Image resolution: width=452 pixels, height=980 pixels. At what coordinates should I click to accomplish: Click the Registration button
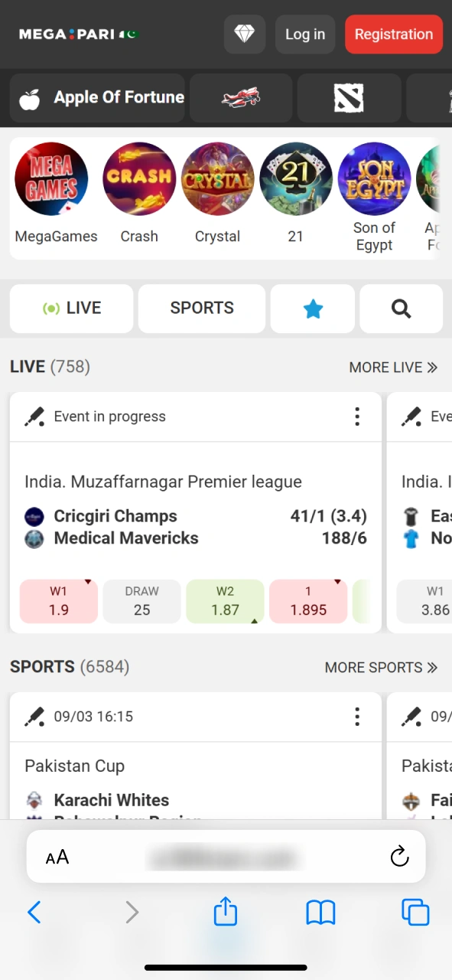[x=394, y=34]
